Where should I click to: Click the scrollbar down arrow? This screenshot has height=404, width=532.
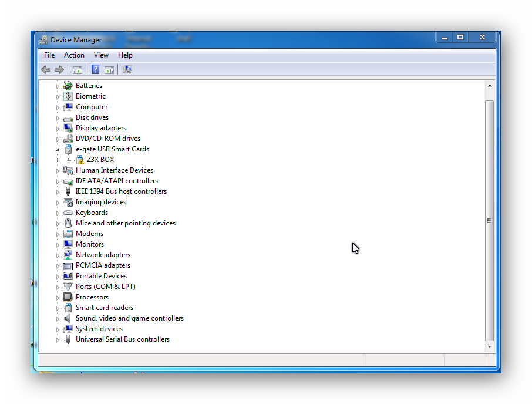490,346
